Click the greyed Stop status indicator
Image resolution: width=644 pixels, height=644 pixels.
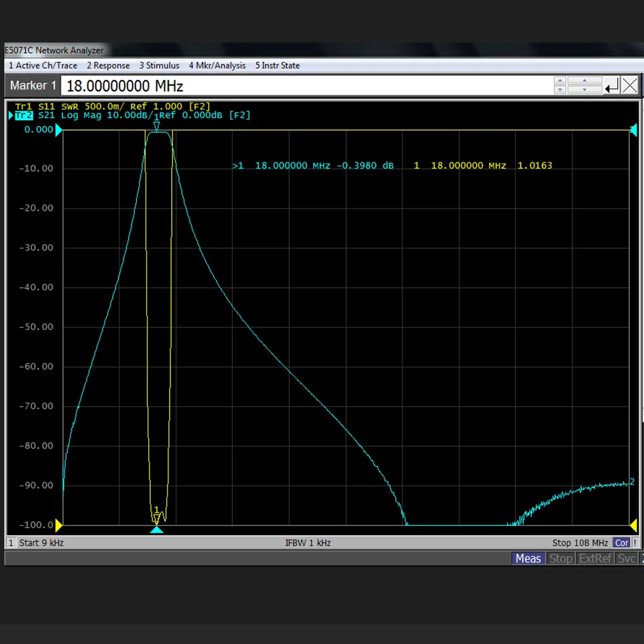pos(561,559)
